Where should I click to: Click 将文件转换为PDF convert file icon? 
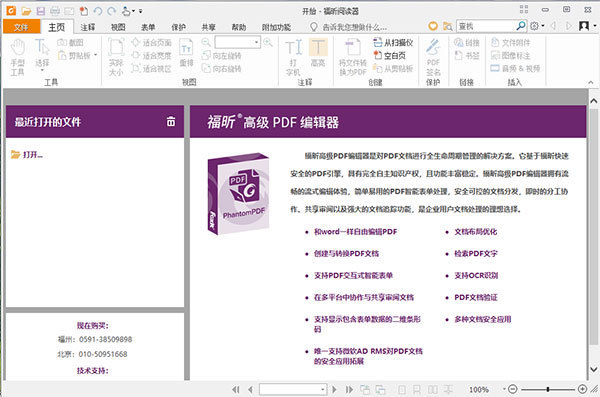[353, 57]
